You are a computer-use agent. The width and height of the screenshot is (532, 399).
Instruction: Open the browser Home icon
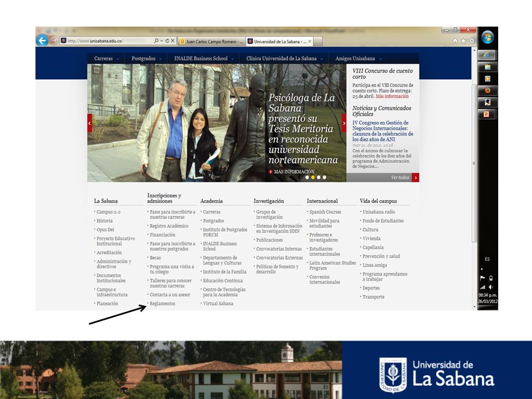point(455,40)
